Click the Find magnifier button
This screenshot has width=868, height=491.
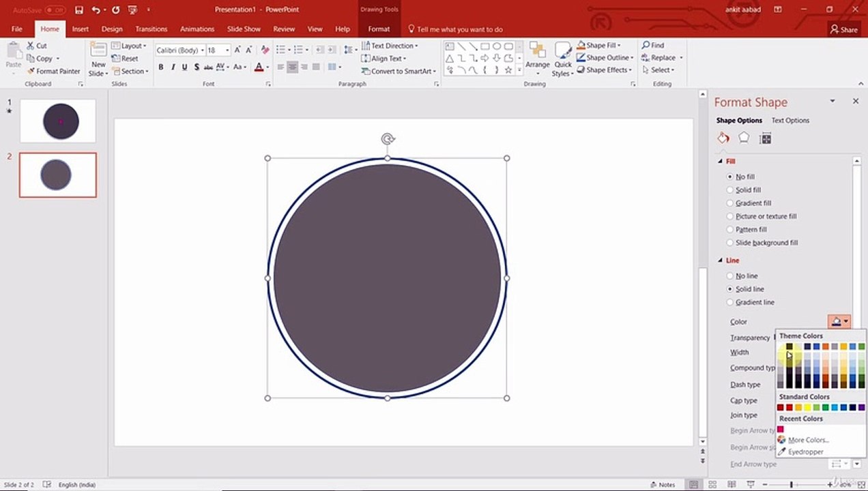[652, 46]
